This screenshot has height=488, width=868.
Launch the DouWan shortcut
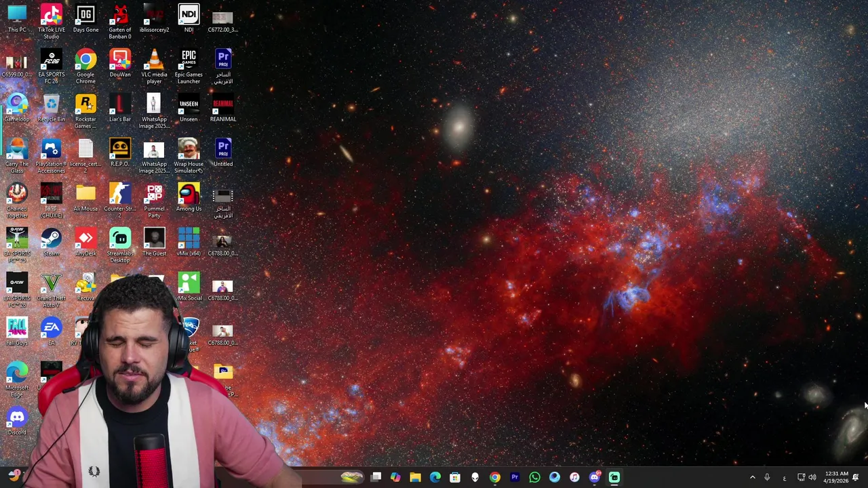point(120,63)
